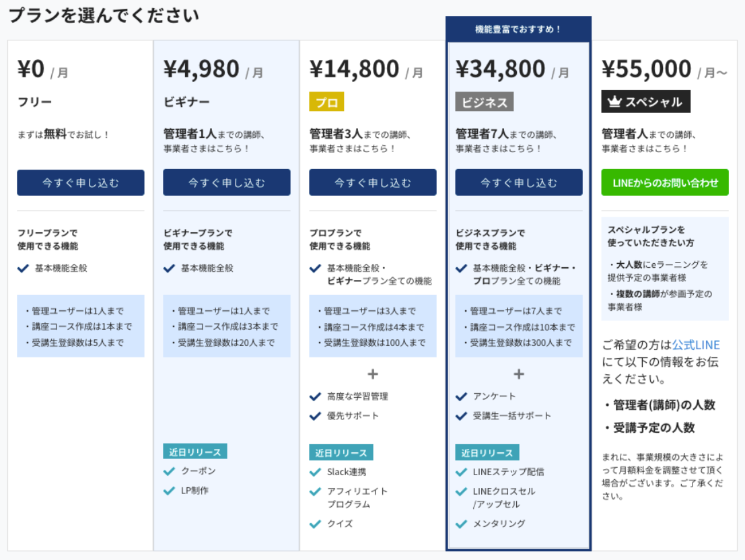Open the 公式LINE link
The height and width of the screenshot is (560, 745).
tap(696, 345)
